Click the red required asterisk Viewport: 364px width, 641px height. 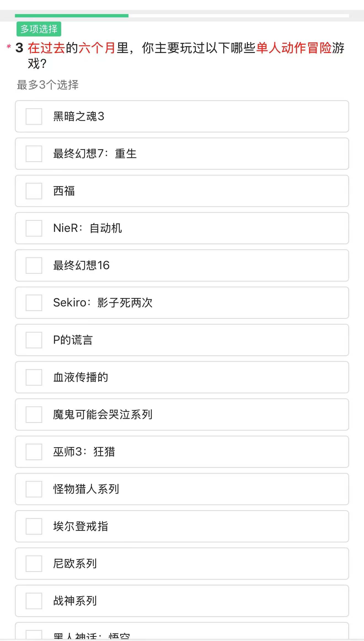coord(9,46)
